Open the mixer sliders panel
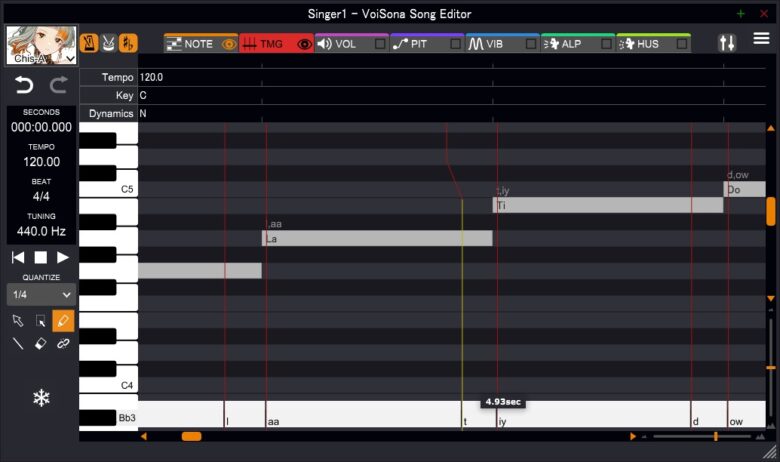Viewport: 780px width, 462px height. coord(727,43)
